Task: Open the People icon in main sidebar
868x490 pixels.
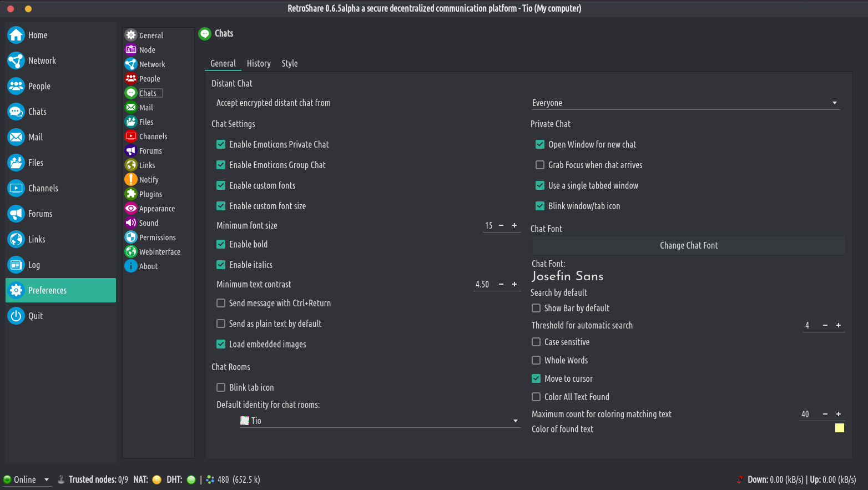Action: (16, 86)
